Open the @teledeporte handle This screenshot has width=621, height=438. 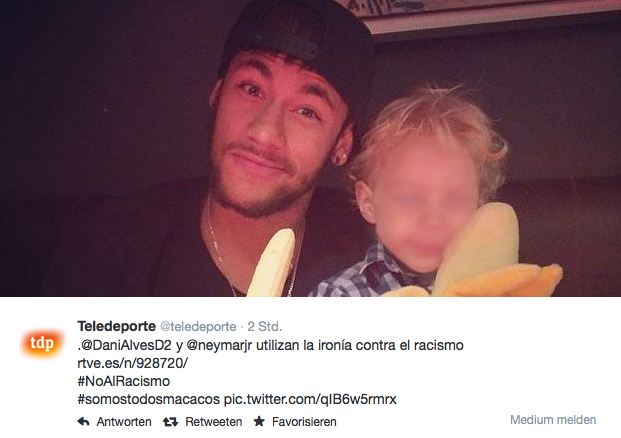[198, 327]
